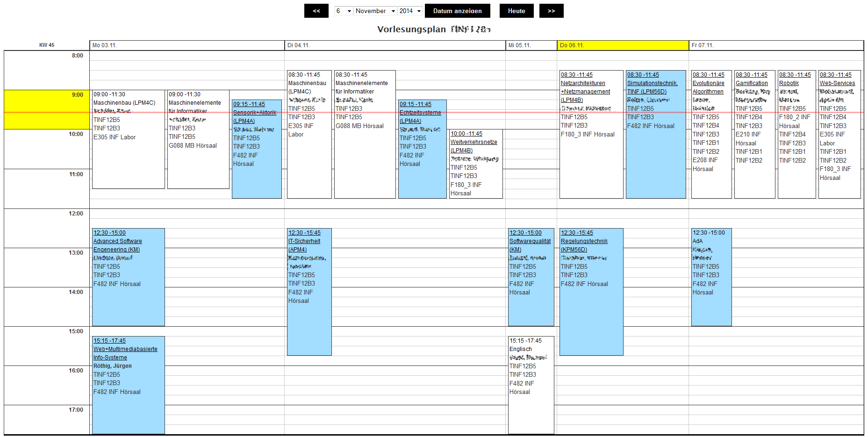This screenshot has width=868, height=437.
Task: Click the Heute button
Action: tap(516, 11)
